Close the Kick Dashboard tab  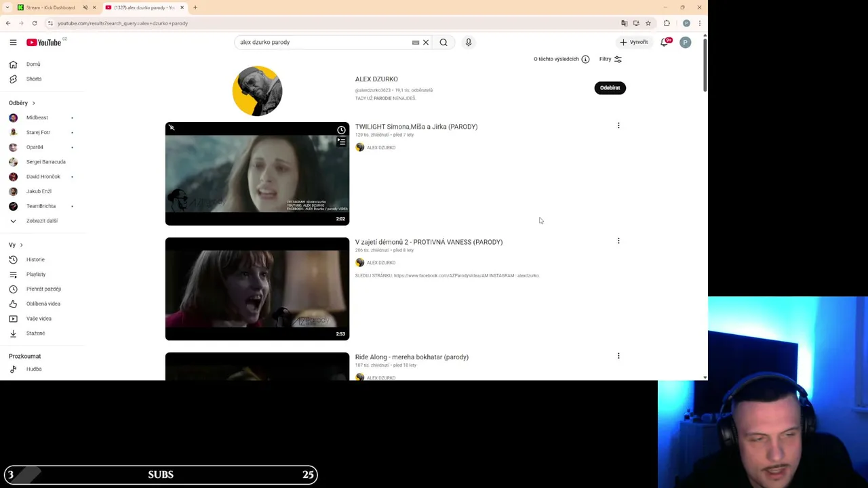tap(94, 7)
